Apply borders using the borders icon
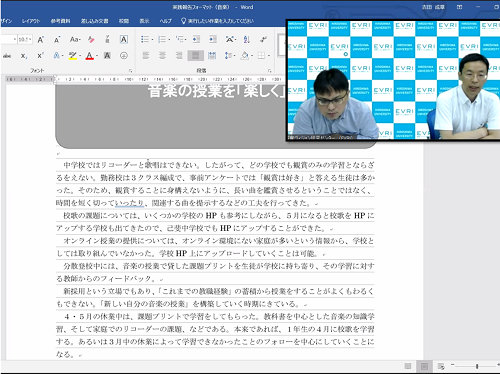Image resolution: width=500 pixels, height=374 pixels. coord(261,55)
